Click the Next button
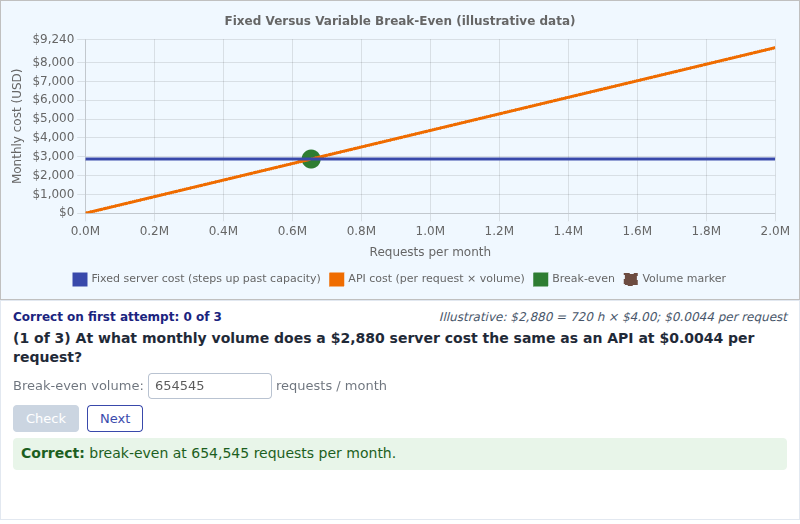Image resolution: width=800 pixels, height=524 pixels. point(115,418)
